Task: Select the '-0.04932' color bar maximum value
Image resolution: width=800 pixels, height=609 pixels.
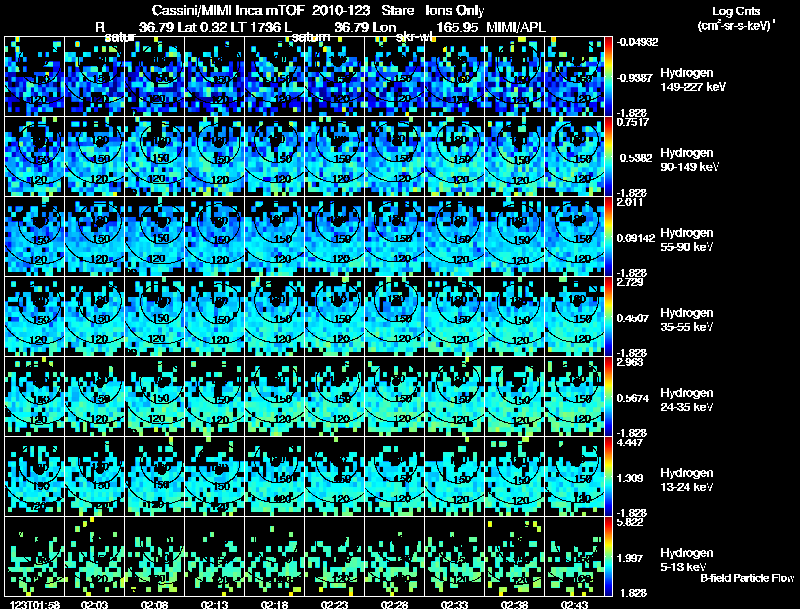Action: point(637,42)
